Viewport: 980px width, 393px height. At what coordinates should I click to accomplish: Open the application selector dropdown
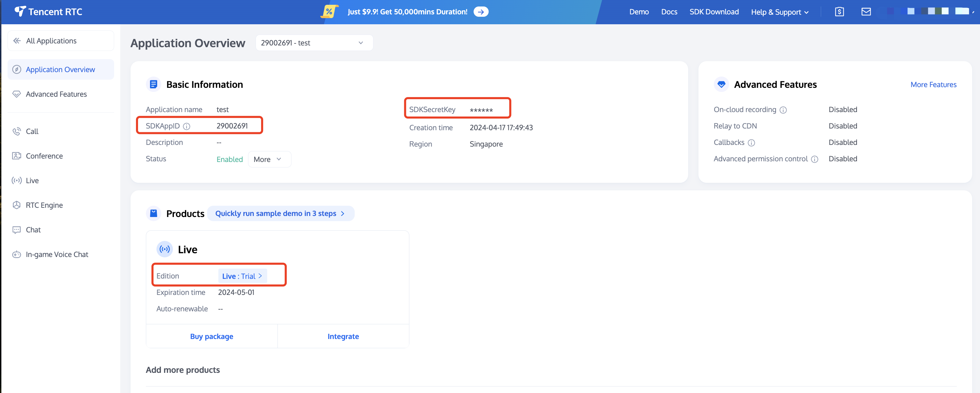(314, 43)
